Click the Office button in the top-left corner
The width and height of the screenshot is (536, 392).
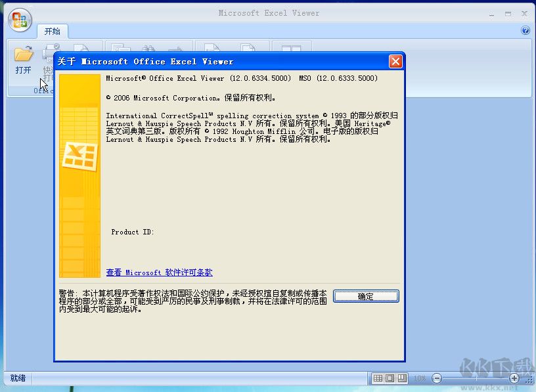(x=19, y=20)
